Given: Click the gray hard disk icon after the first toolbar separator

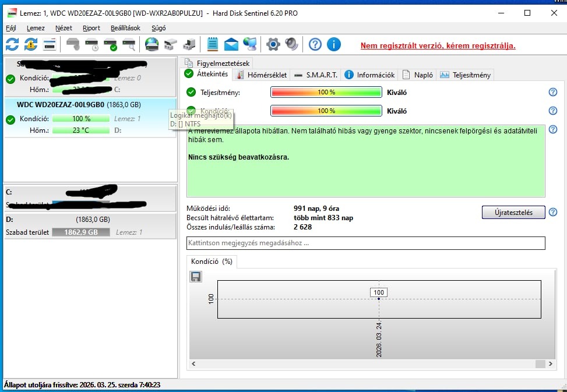Looking at the screenshot, I should tap(73, 44).
